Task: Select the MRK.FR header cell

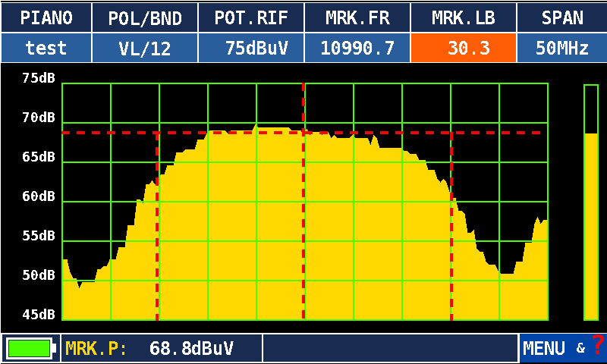Action: tap(357, 17)
